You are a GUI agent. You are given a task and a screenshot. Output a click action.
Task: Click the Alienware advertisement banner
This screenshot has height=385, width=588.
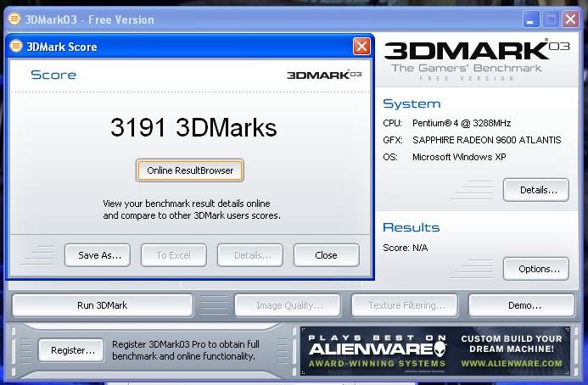pos(435,351)
